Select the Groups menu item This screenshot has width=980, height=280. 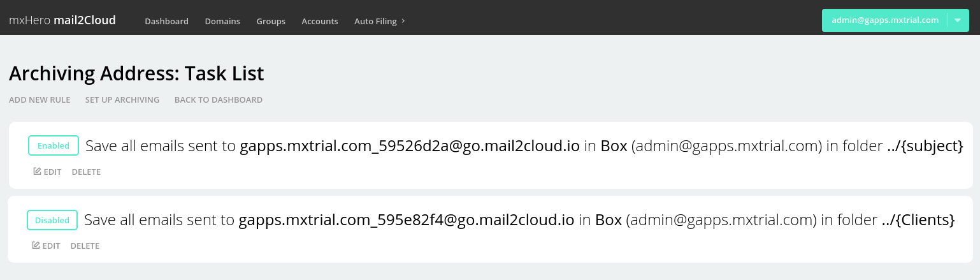pyautogui.click(x=271, y=21)
